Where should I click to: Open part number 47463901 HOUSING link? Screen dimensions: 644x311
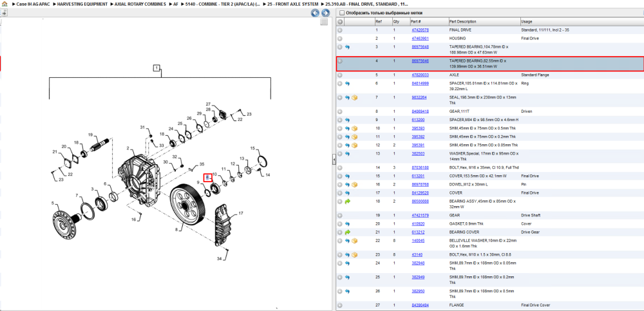click(x=420, y=38)
